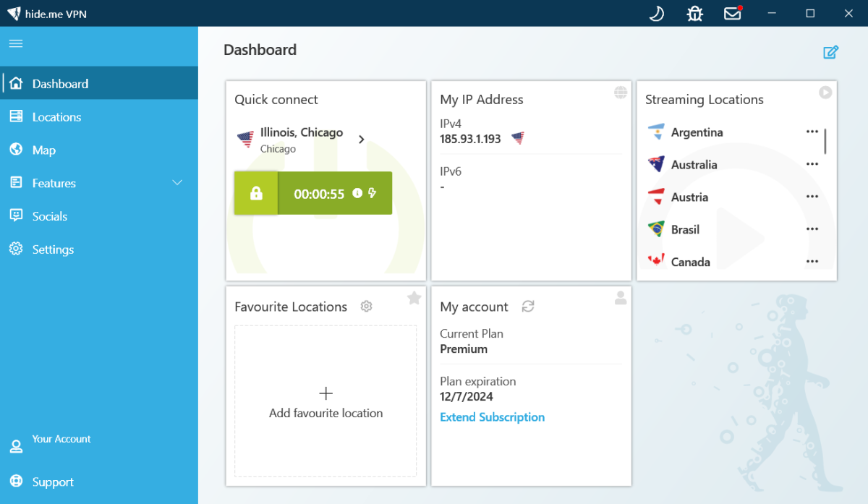This screenshot has width=868, height=504.
Task: Open the Support page
Action: (x=99, y=482)
